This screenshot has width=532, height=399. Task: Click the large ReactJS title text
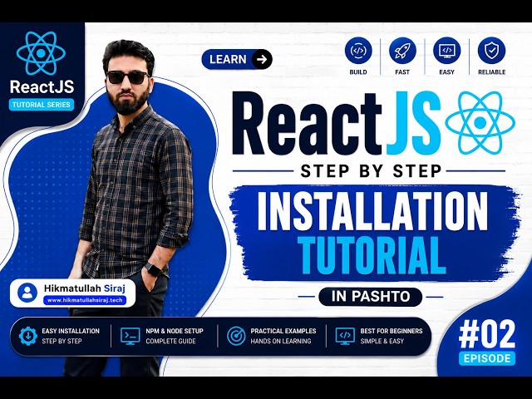click(x=336, y=124)
